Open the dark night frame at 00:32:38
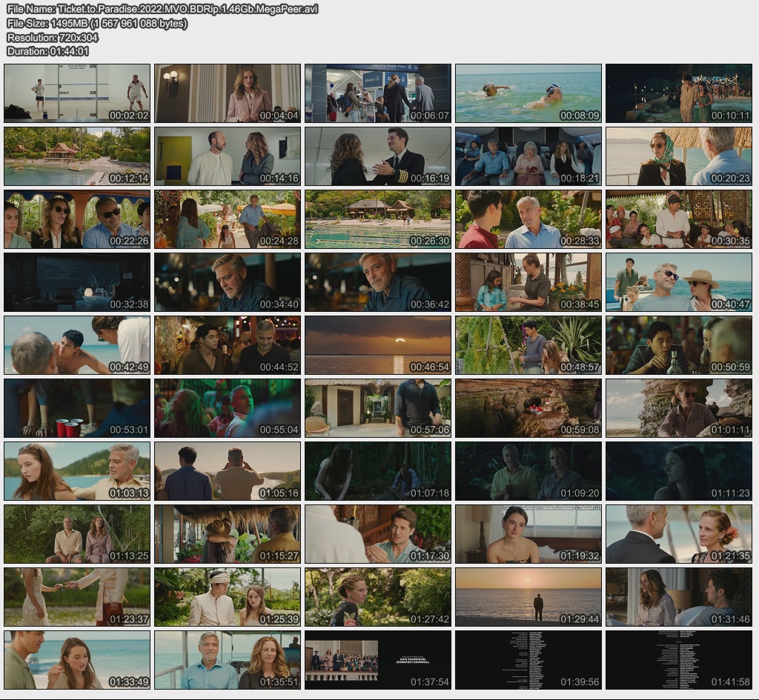This screenshot has height=700, width=759. pos(77,282)
